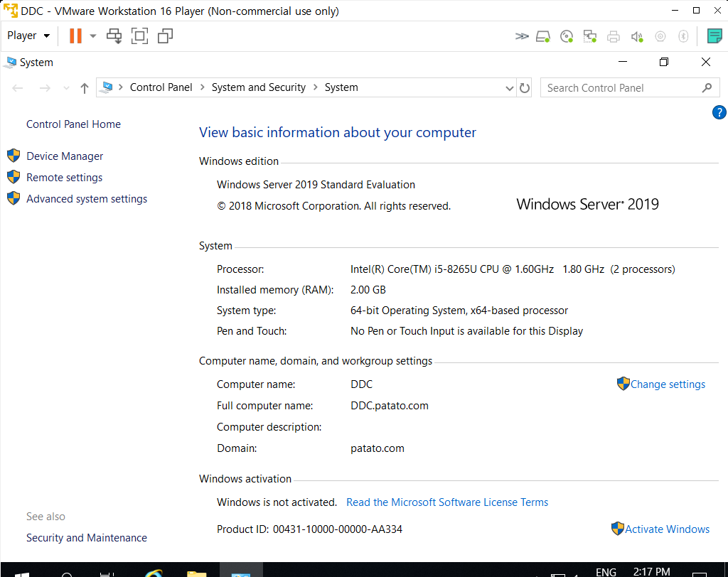Image resolution: width=728 pixels, height=577 pixels.
Task: Open Help with the blue question mark
Action: point(719,112)
